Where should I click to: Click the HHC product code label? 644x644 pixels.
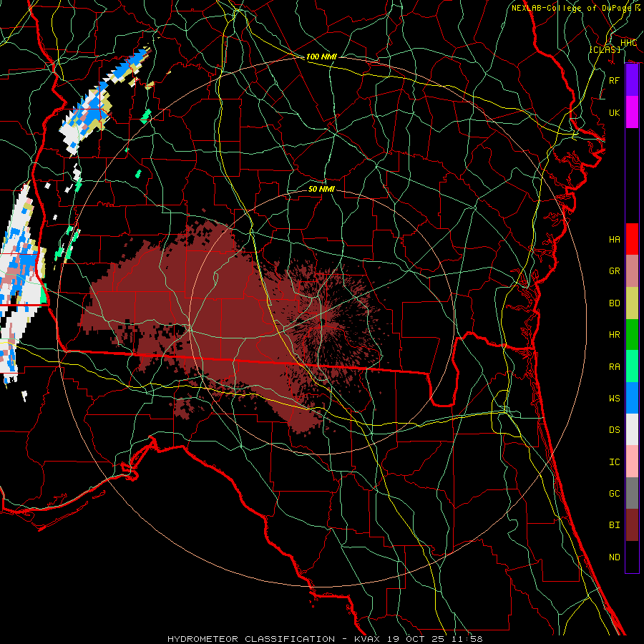[628, 43]
